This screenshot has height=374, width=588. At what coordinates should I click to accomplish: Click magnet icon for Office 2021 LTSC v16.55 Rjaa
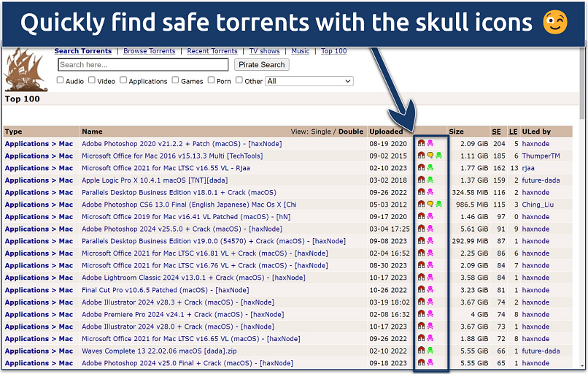421,167
